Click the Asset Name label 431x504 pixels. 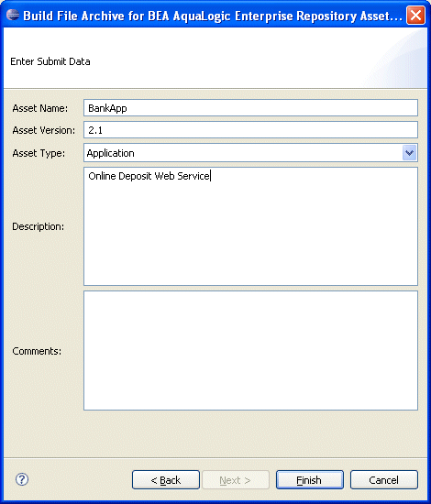(x=40, y=108)
